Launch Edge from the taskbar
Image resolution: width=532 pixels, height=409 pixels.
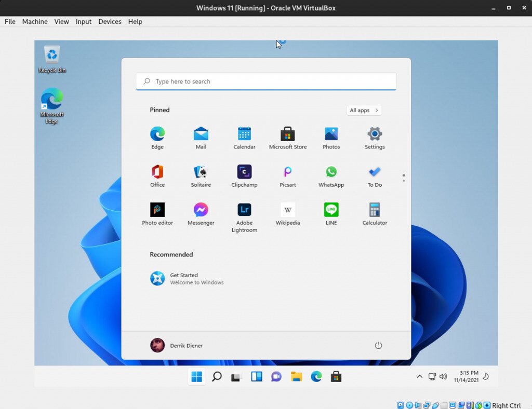pos(316,376)
